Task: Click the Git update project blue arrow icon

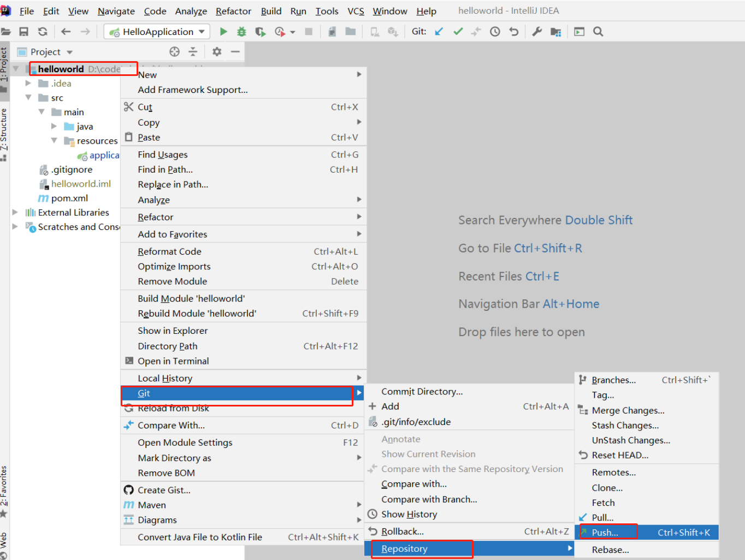Action: [x=439, y=32]
